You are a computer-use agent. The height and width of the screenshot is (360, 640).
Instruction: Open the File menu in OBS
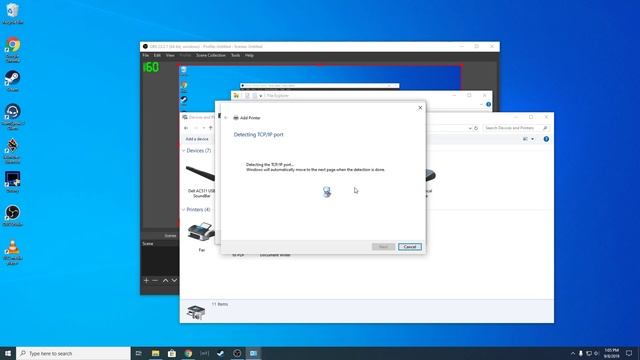(x=146, y=56)
